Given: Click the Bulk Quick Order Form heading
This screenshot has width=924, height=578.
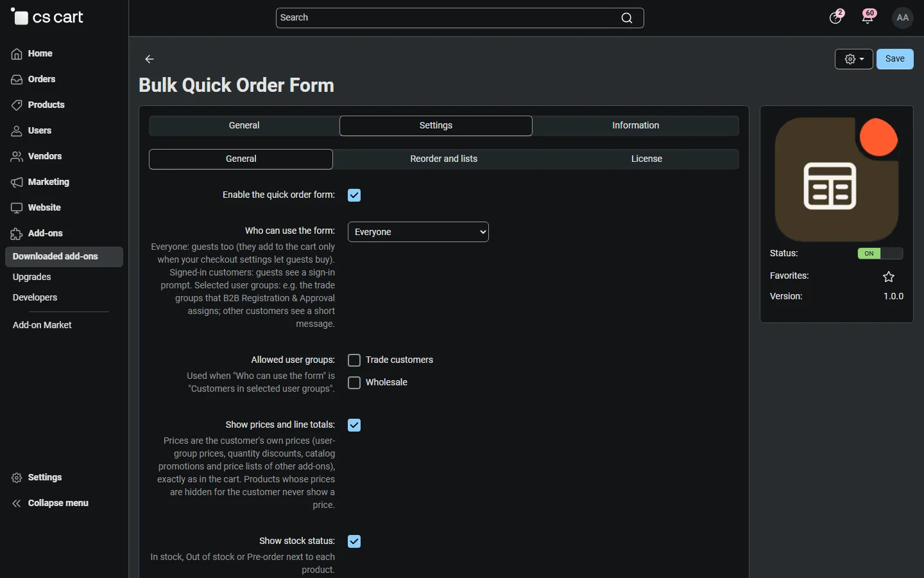Looking at the screenshot, I should (x=237, y=85).
